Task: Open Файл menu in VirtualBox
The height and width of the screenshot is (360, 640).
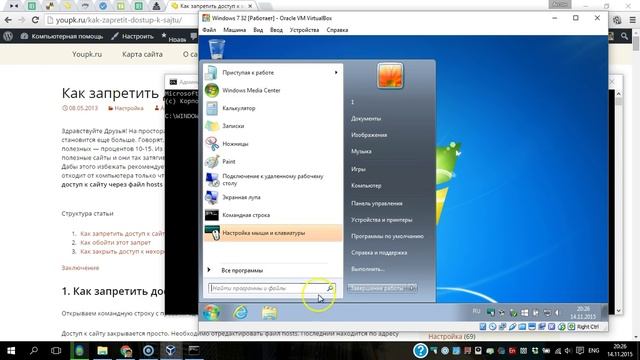Action: tap(209, 30)
